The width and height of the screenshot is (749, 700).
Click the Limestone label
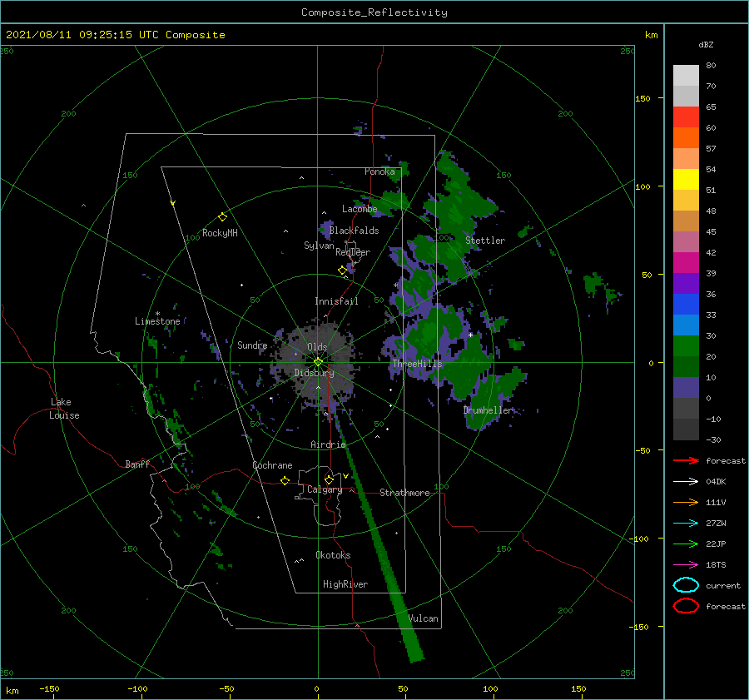coord(157,321)
